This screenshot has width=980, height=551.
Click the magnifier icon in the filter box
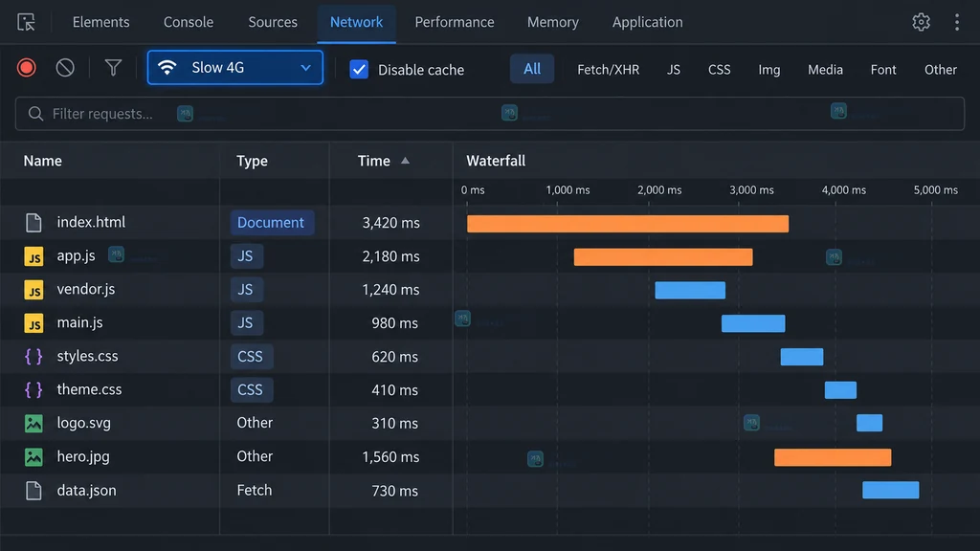pyautogui.click(x=35, y=114)
